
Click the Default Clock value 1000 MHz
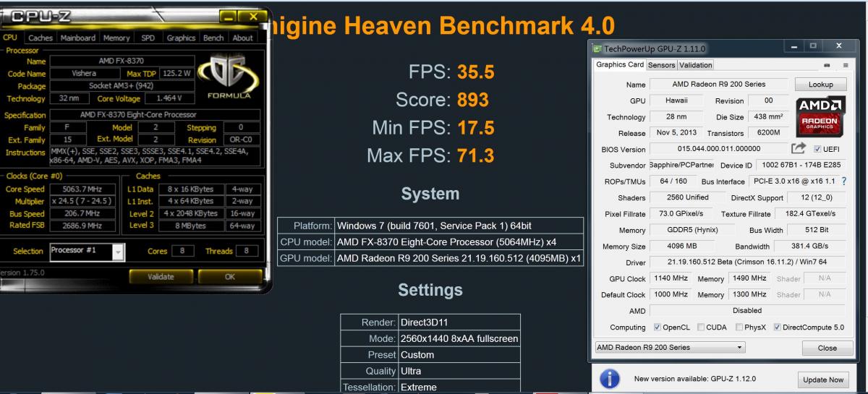coord(671,294)
